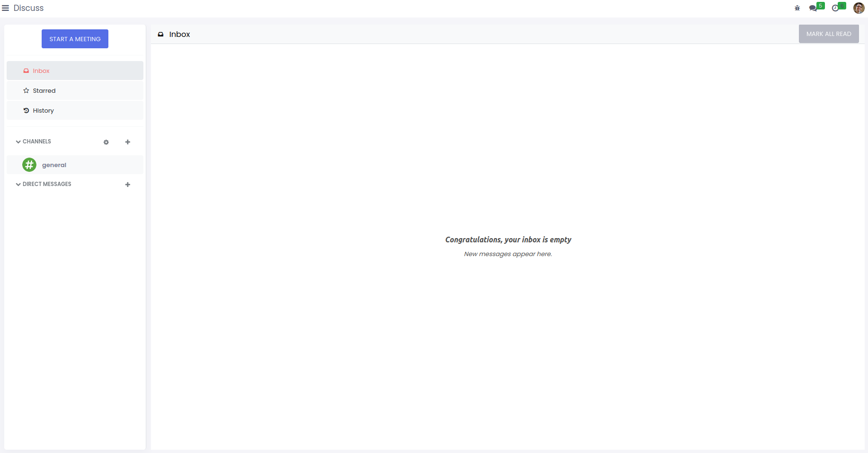The height and width of the screenshot is (453, 868).
Task: Open channel settings gear icon
Action: tap(106, 142)
